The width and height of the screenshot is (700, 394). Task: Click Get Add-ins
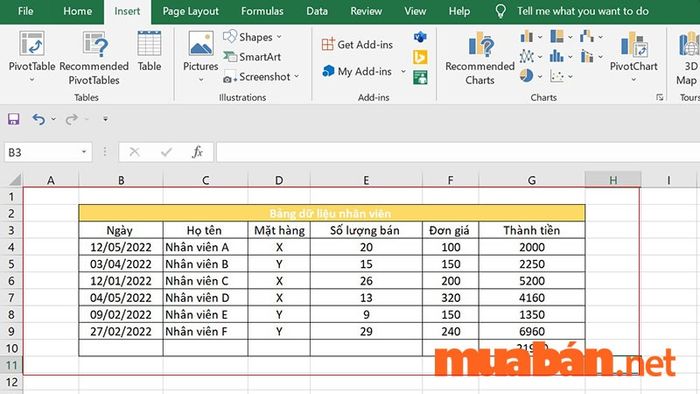point(357,45)
